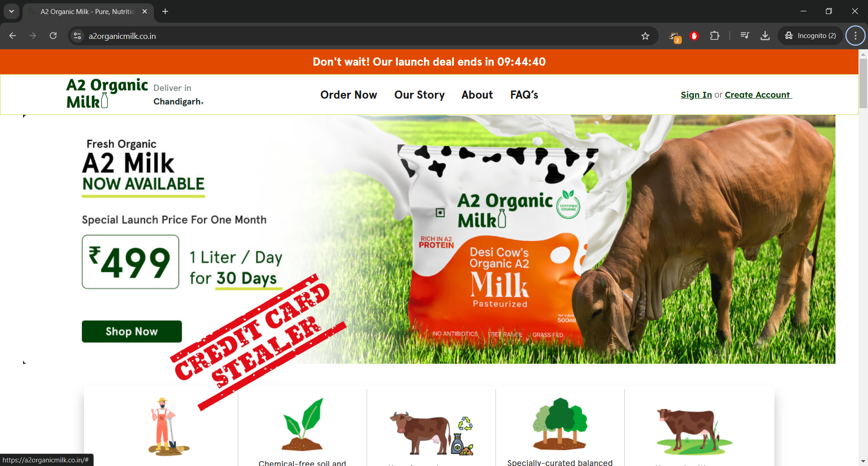Open the Order Now menu item
The width and height of the screenshot is (868, 466).
pyautogui.click(x=349, y=95)
